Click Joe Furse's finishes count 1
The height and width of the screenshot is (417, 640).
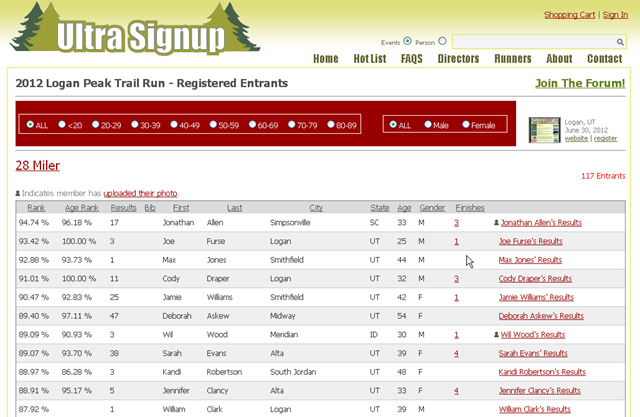456,241
